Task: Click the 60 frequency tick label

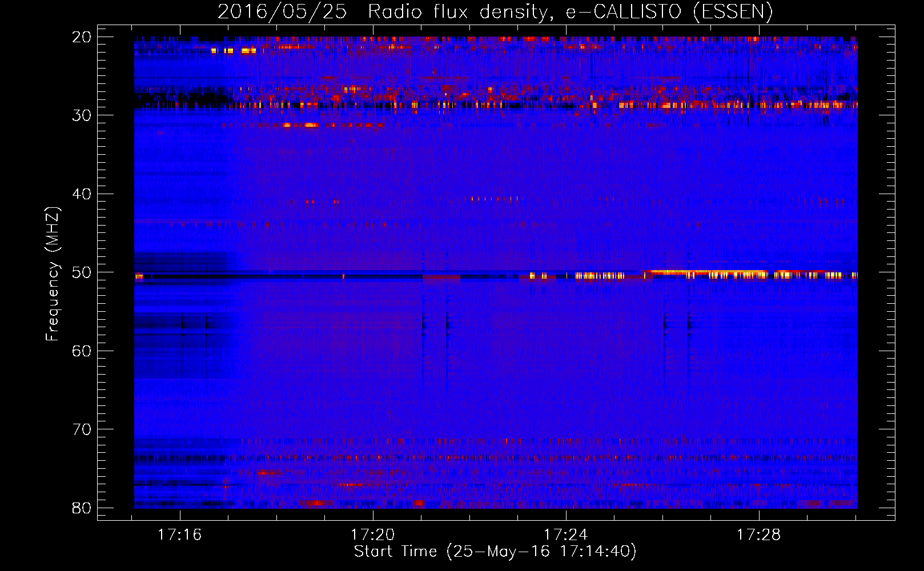Action: click(x=82, y=351)
